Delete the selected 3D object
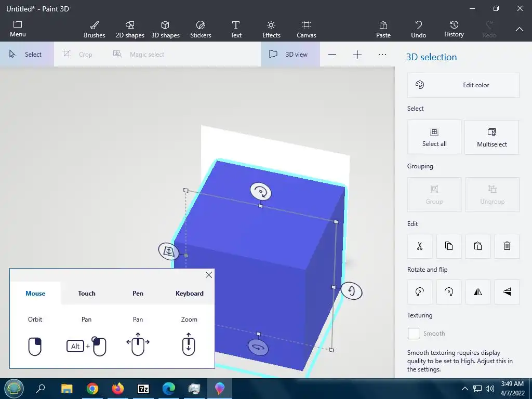The width and height of the screenshot is (532, 399). point(507,246)
